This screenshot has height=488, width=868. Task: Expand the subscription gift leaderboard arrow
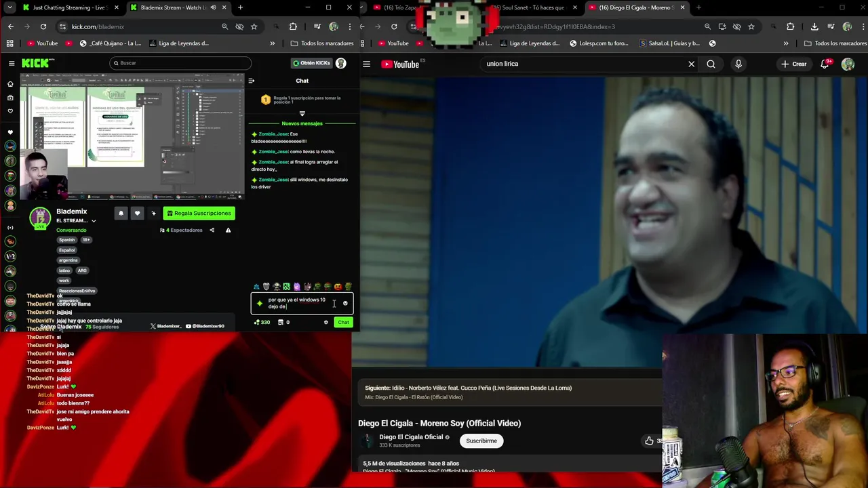point(302,113)
